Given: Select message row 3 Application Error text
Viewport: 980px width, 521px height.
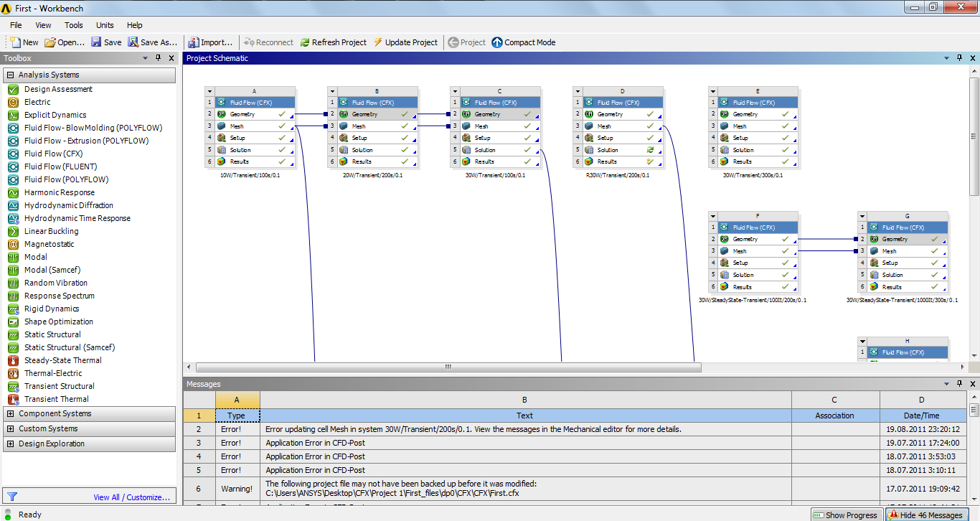Looking at the screenshot, I should 315,443.
